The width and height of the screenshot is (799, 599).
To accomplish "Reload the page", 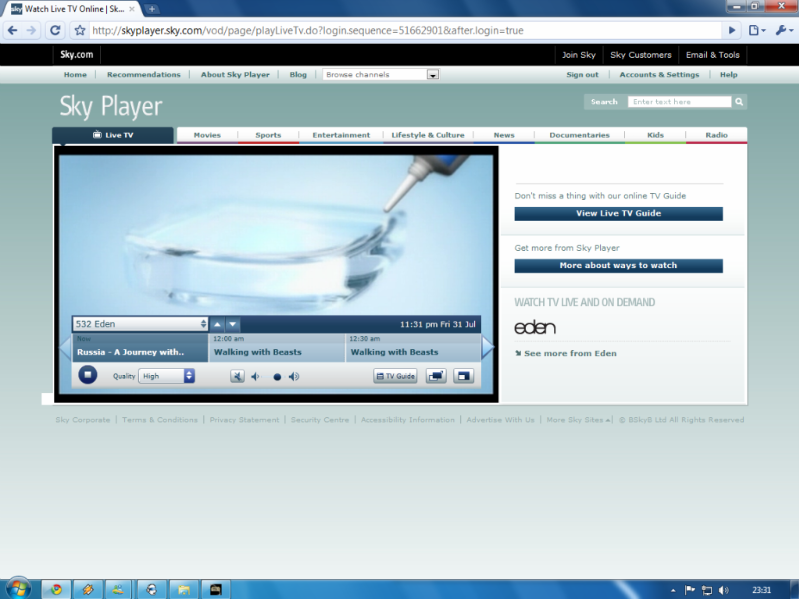I will click(55, 31).
